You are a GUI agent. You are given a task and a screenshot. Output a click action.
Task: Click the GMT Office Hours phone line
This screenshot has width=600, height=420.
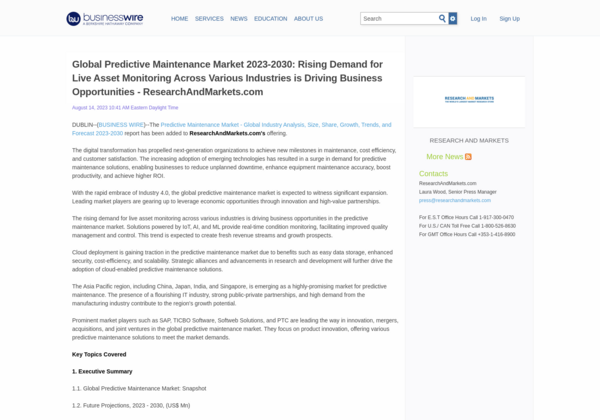[x=467, y=234]
